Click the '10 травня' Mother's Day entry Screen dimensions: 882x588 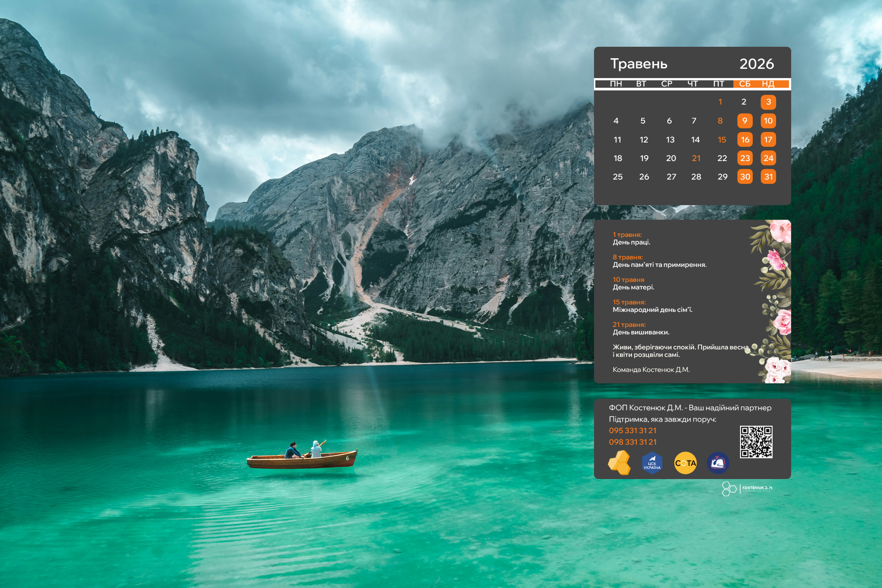[x=628, y=280]
